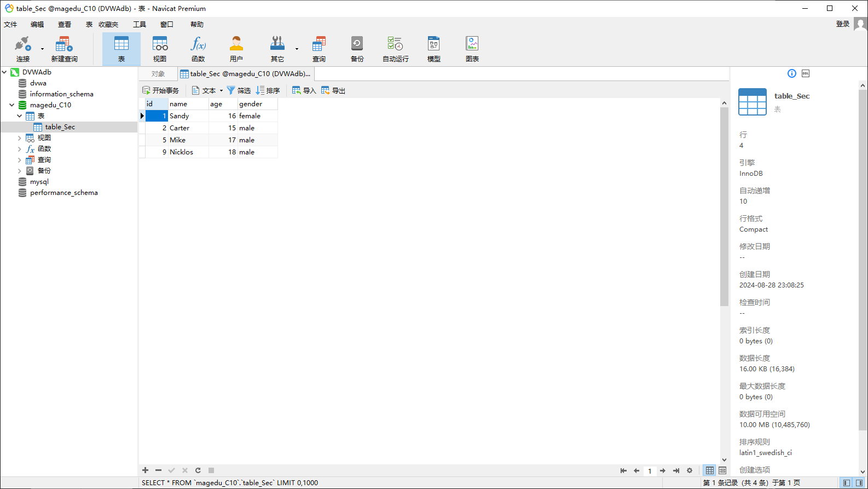Open the 查看 menu
The image size is (868, 489).
[x=65, y=25]
